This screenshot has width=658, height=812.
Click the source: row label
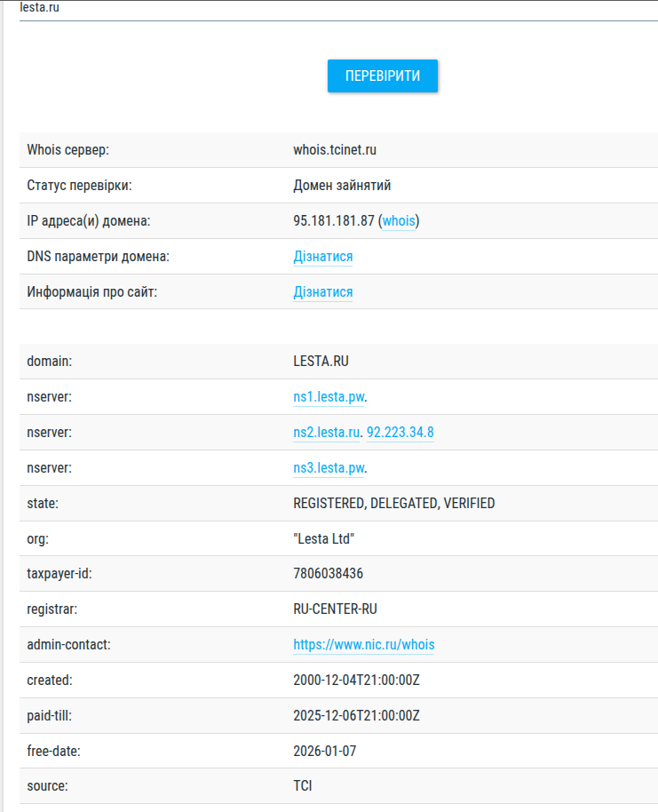(48, 786)
